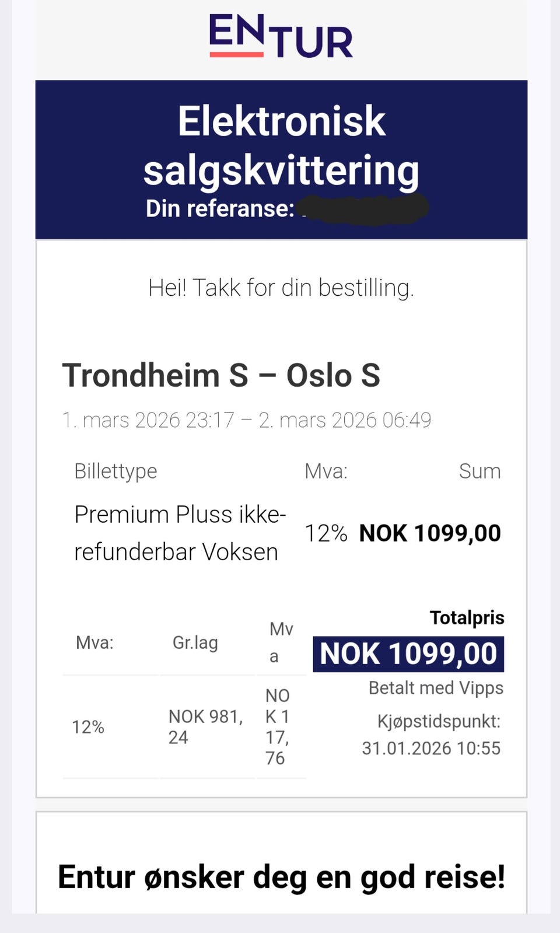Image resolution: width=560 pixels, height=933 pixels.
Task: Select Premium Pluss ikke-refunderbar Voksen ticket
Action: click(x=180, y=533)
